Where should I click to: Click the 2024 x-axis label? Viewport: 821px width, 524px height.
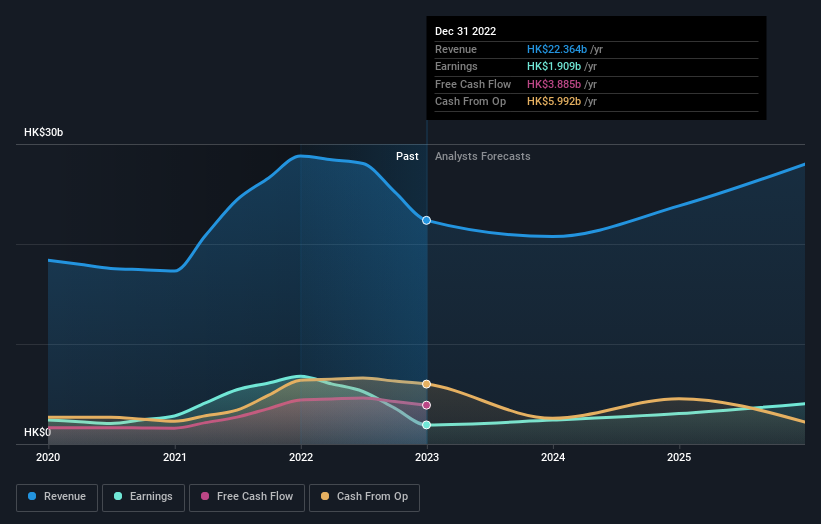click(553, 458)
